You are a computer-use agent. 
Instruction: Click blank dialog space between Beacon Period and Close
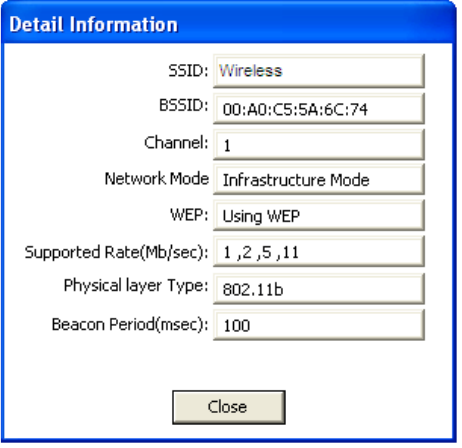[x=229, y=365]
